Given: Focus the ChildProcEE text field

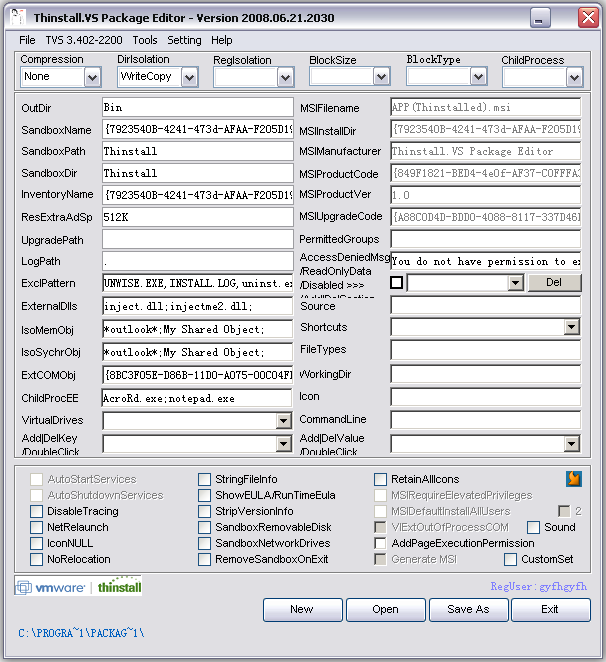Looking at the screenshot, I should click(197, 398).
